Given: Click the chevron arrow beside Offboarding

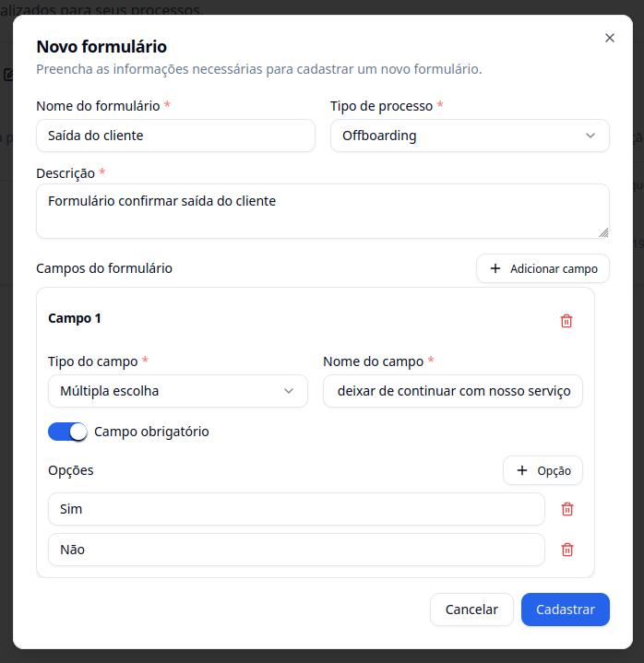Looking at the screenshot, I should click(590, 136).
